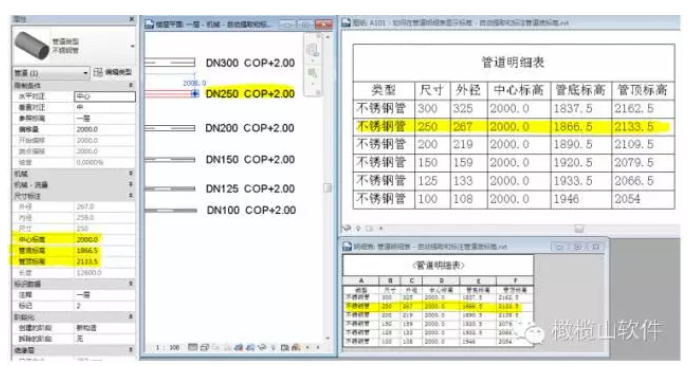Select the DN150 COP+2.00 pipe tag

click(250, 159)
